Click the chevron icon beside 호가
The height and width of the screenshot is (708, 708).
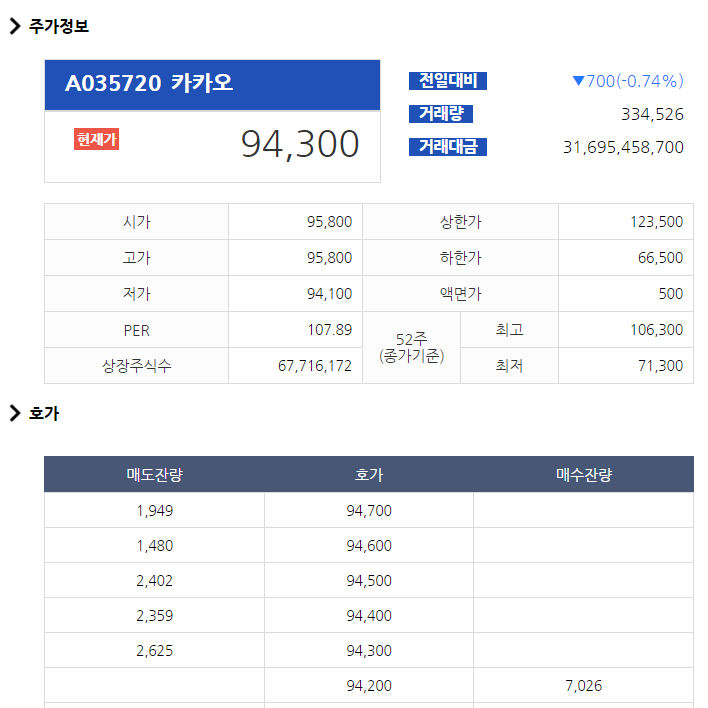15,413
